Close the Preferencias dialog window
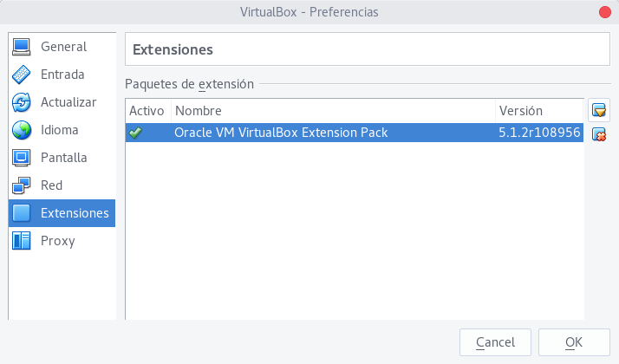 point(603,12)
